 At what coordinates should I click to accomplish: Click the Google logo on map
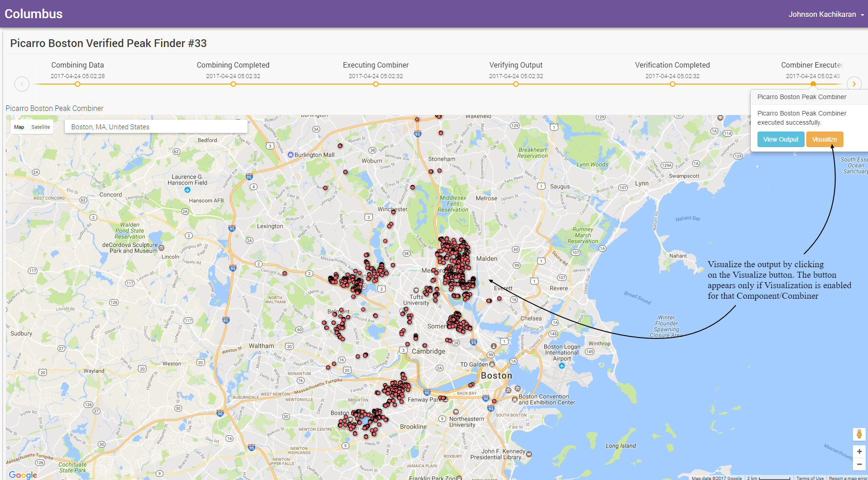pyautogui.click(x=23, y=475)
